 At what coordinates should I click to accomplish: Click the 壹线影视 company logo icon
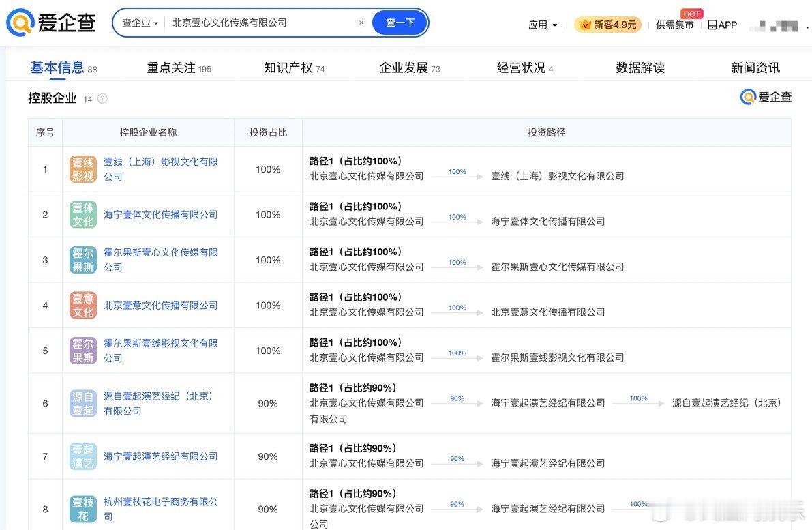coord(83,169)
